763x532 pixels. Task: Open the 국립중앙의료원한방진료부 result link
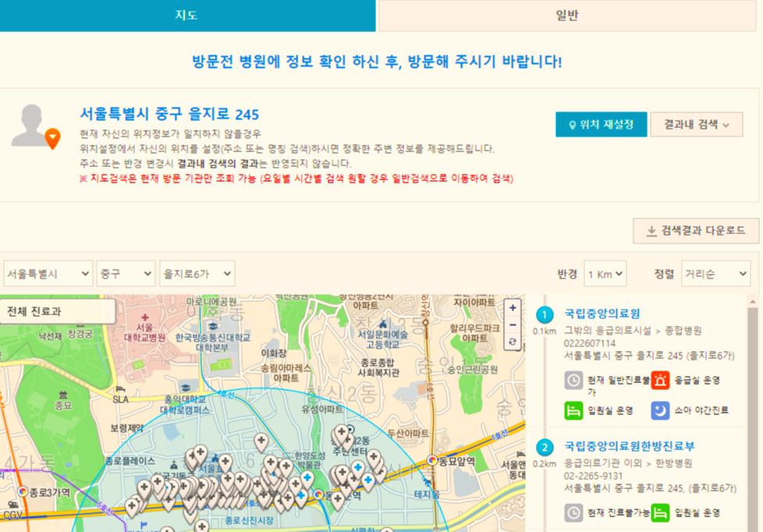click(629, 446)
